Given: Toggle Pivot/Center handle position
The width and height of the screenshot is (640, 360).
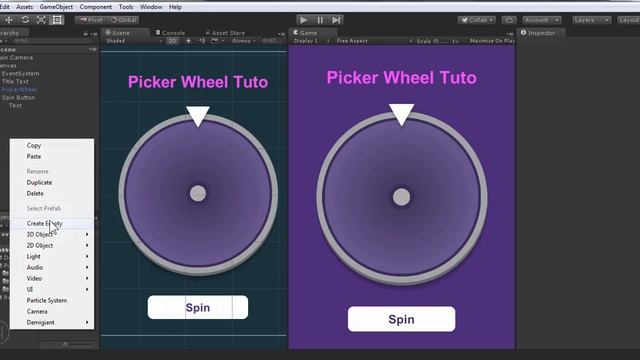Looking at the screenshot, I should (91, 20).
